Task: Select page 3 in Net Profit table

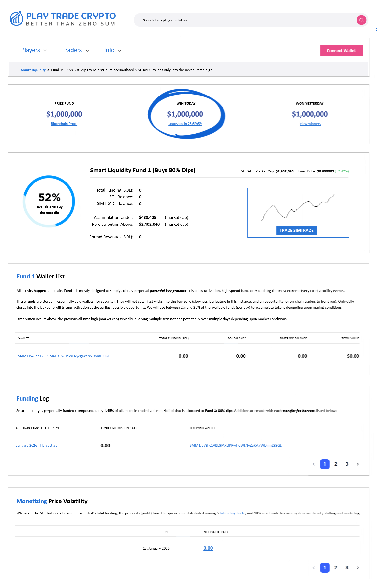Action: (346, 567)
